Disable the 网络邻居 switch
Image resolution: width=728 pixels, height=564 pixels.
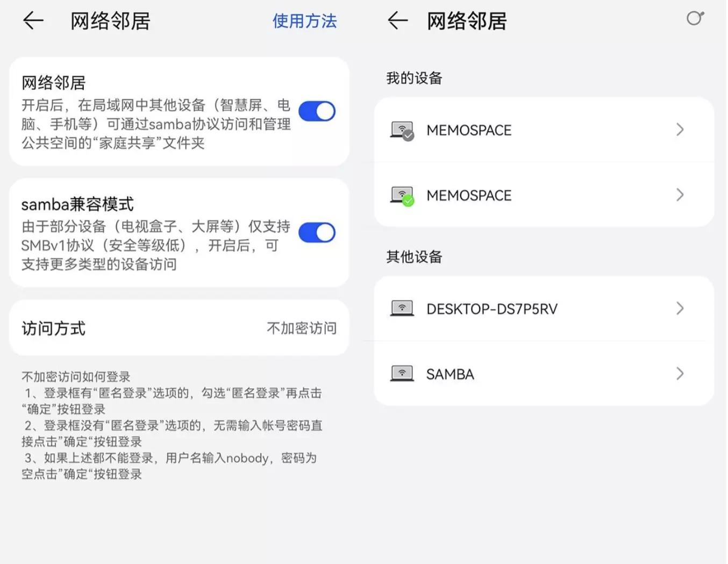click(317, 111)
